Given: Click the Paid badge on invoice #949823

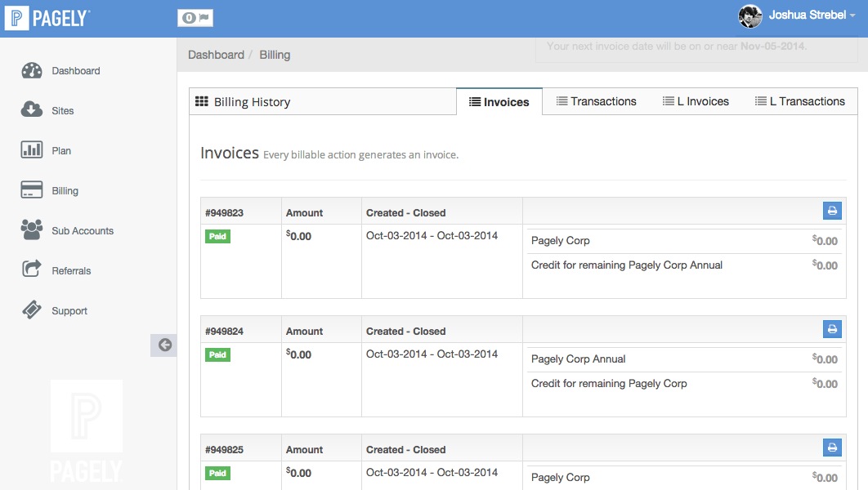Looking at the screenshot, I should (217, 236).
